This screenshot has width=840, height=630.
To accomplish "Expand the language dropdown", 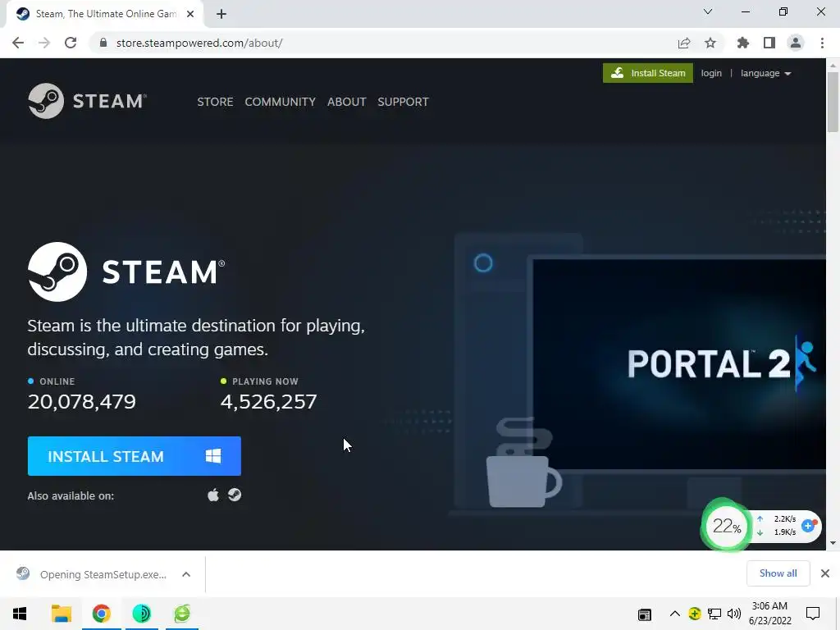I will [765, 73].
